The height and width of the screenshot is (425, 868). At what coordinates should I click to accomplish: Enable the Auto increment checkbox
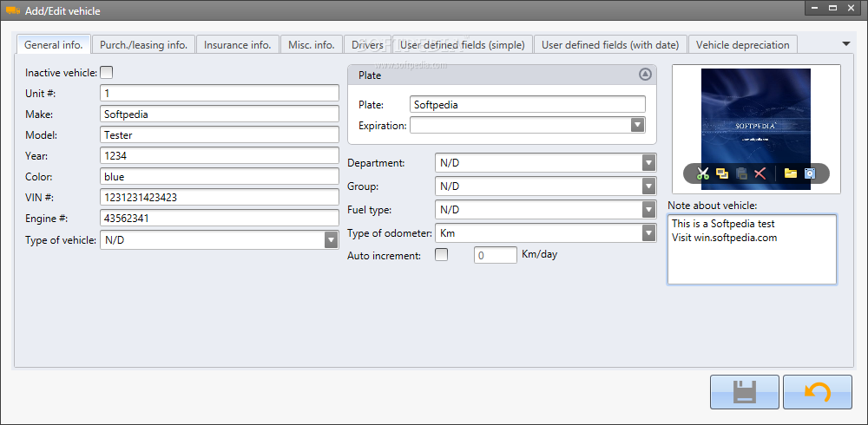tap(441, 254)
